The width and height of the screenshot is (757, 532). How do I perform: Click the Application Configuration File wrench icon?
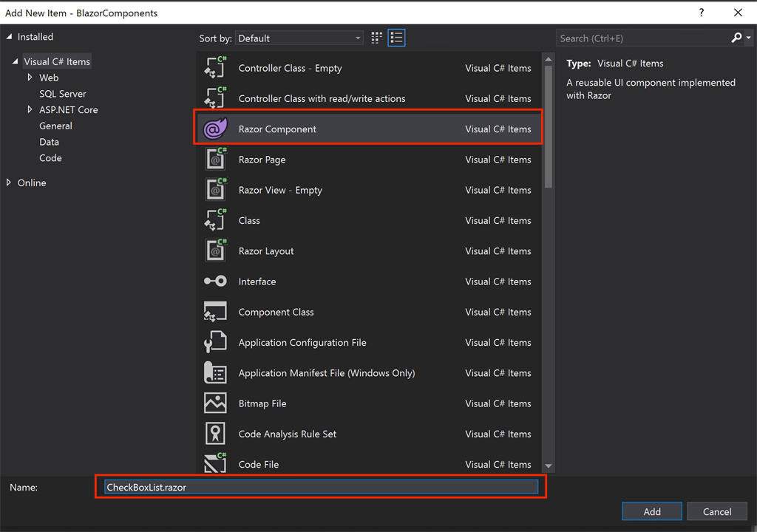tap(215, 342)
